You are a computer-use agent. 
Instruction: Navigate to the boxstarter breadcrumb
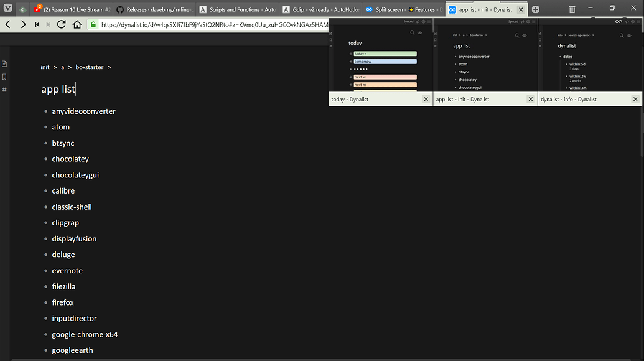89,67
